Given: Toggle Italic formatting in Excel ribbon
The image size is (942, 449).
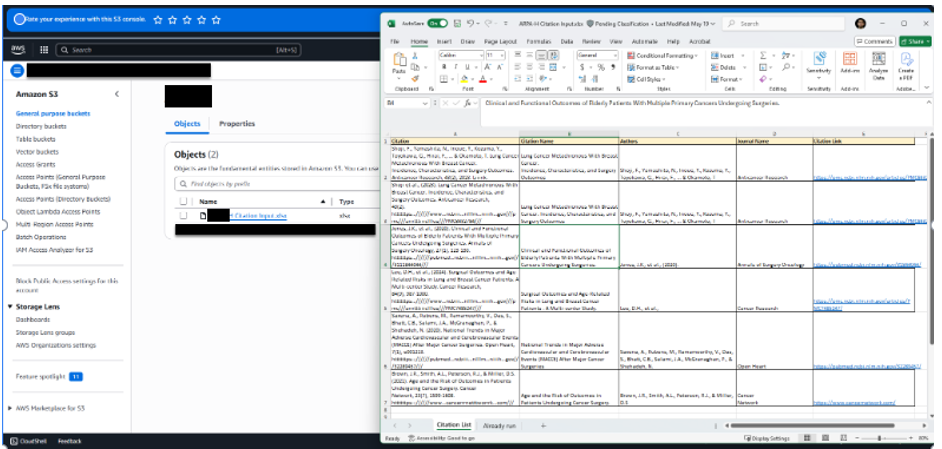Looking at the screenshot, I should (x=455, y=67).
